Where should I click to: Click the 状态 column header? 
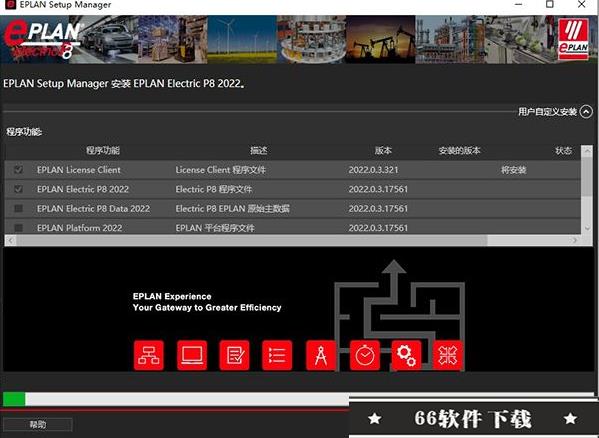point(564,150)
